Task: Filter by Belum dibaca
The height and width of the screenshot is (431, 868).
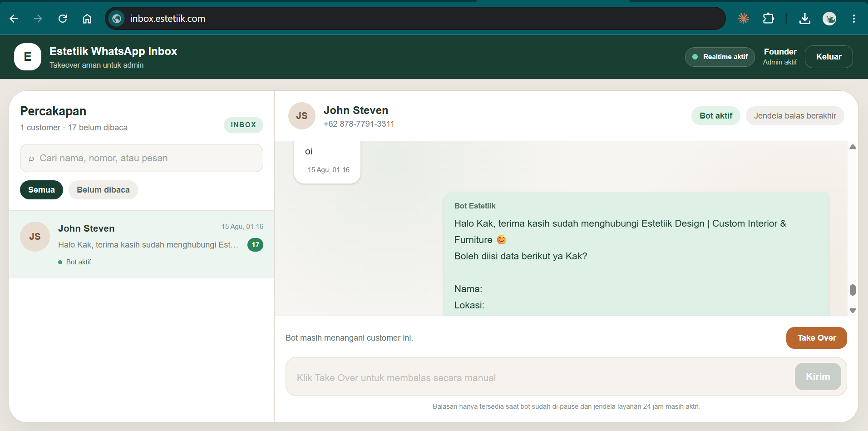Action: (x=103, y=190)
